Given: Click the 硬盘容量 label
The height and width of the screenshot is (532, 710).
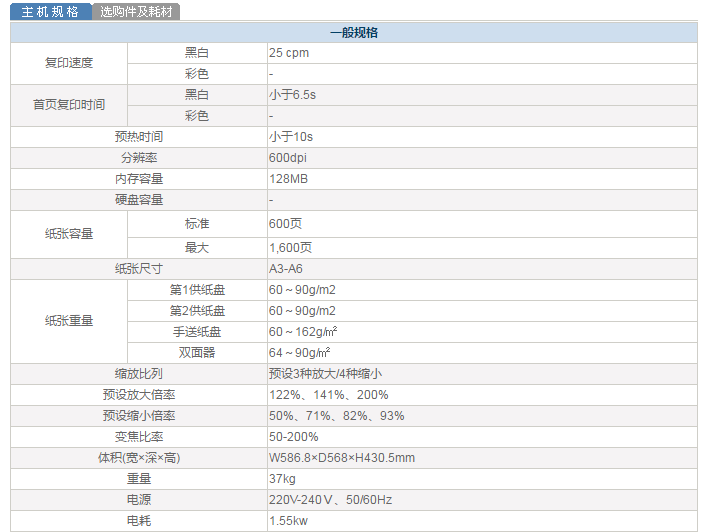Looking at the screenshot, I should coord(139,200).
